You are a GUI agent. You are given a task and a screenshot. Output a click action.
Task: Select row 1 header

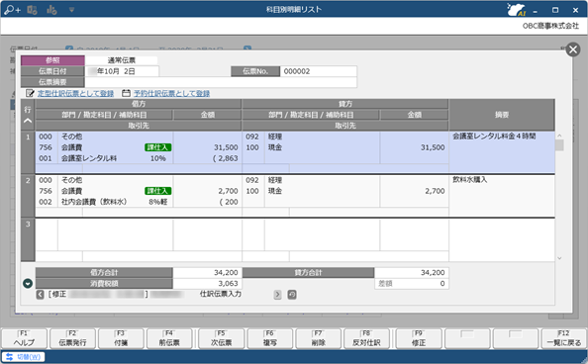[x=28, y=151]
